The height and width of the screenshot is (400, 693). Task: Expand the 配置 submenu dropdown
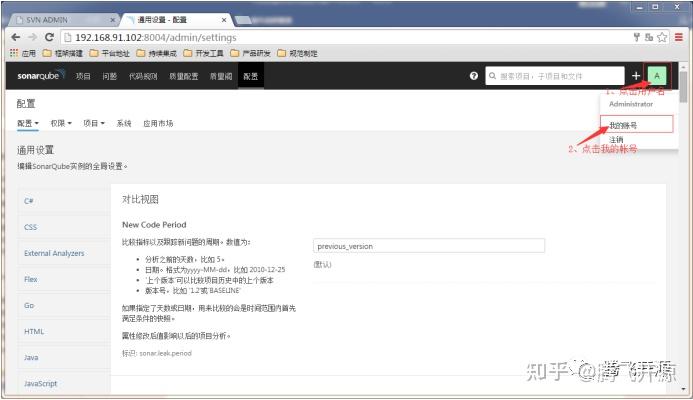click(x=28, y=123)
